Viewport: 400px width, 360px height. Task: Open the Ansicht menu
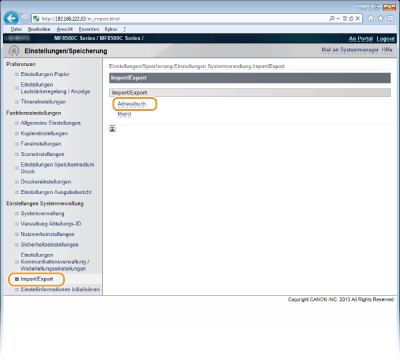pyautogui.click(x=65, y=29)
